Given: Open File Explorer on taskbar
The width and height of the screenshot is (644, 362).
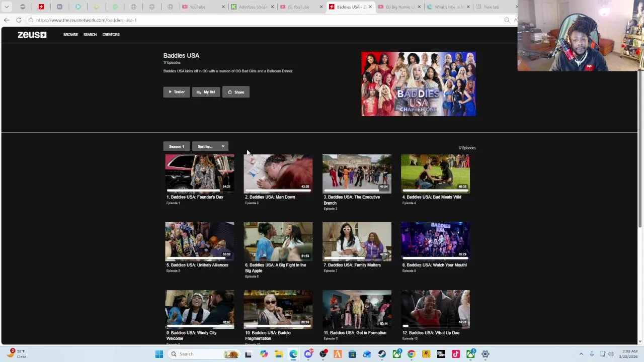Looking at the screenshot, I should pyautogui.click(x=278, y=354).
